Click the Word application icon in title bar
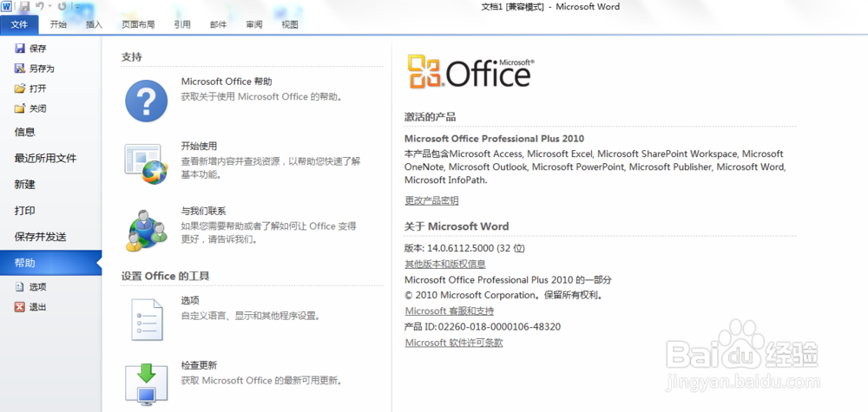The image size is (868, 412). [7, 7]
